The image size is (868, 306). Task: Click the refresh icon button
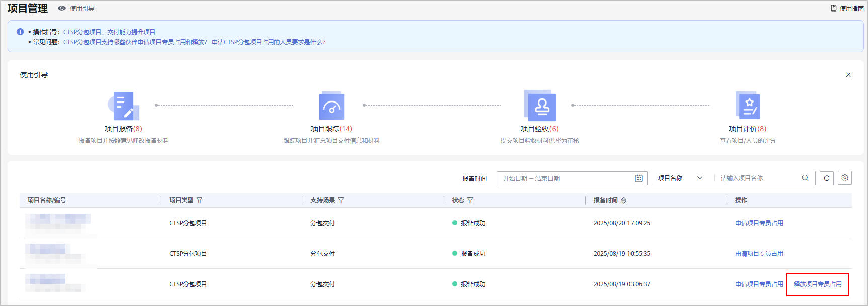coord(826,178)
